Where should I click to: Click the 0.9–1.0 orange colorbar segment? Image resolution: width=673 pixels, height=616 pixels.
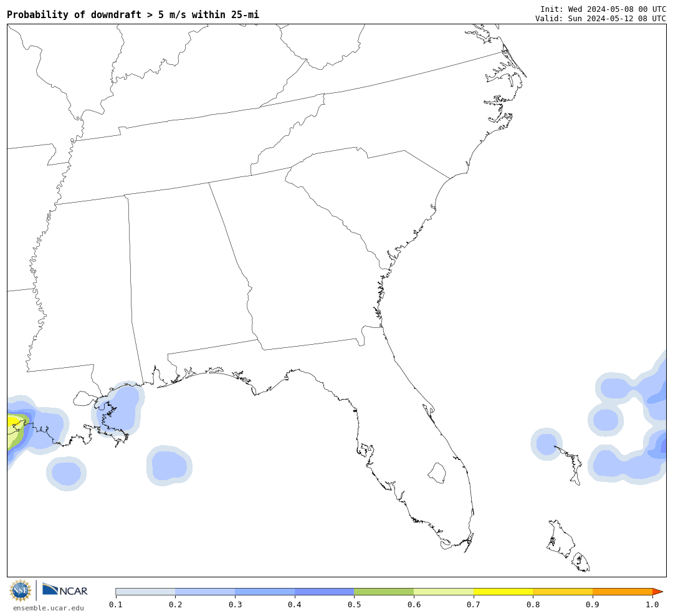pos(623,592)
